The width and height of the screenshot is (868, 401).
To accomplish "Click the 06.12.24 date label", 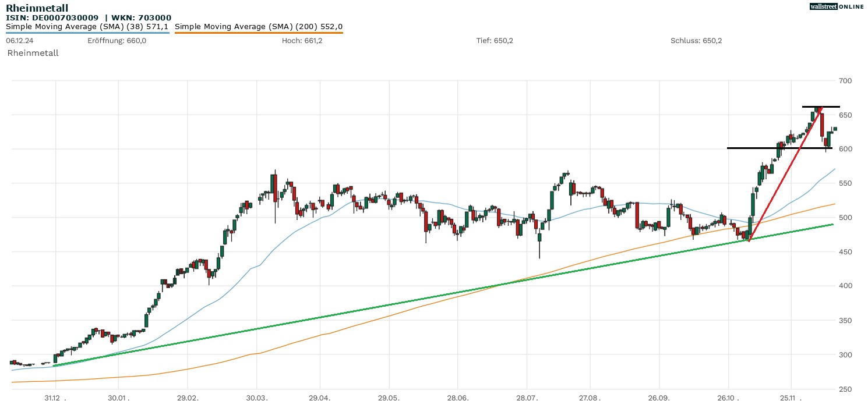I will point(18,41).
